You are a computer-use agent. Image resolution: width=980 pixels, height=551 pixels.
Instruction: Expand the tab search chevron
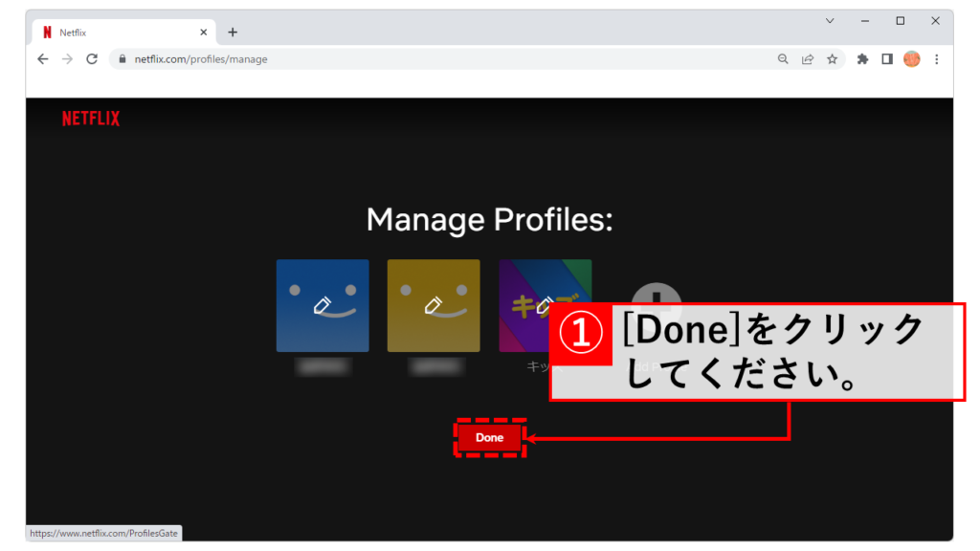829,21
